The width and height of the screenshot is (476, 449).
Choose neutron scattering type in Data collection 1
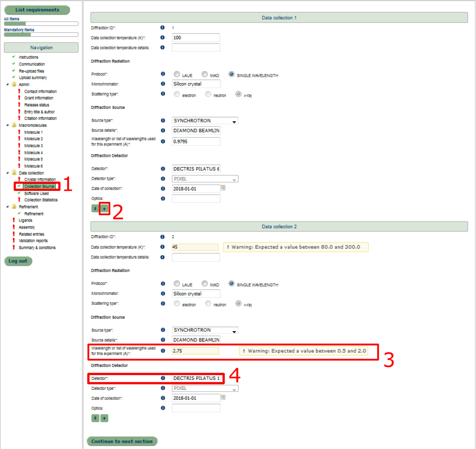[208, 94]
